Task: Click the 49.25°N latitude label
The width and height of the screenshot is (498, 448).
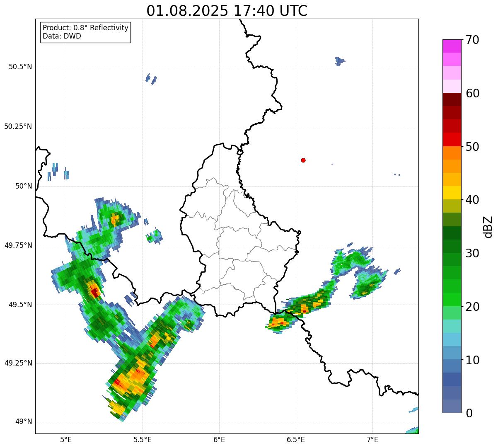Action: (x=18, y=363)
